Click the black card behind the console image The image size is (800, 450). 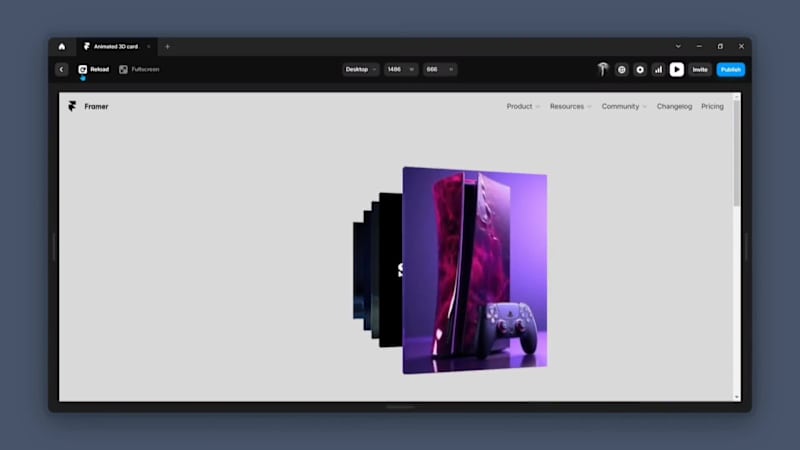pyautogui.click(x=390, y=270)
